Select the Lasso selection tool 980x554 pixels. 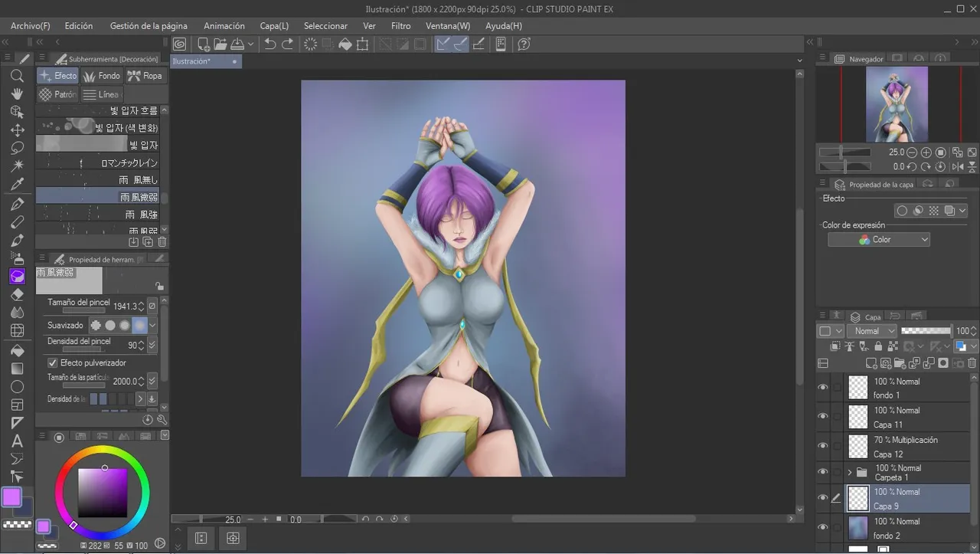pyautogui.click(x=17, y=148)
